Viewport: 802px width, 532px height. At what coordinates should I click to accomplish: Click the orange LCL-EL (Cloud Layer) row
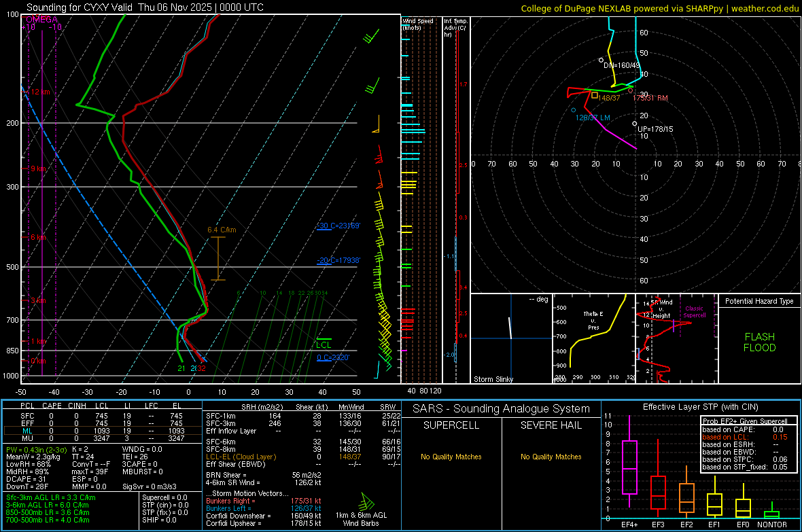[303, 457]
